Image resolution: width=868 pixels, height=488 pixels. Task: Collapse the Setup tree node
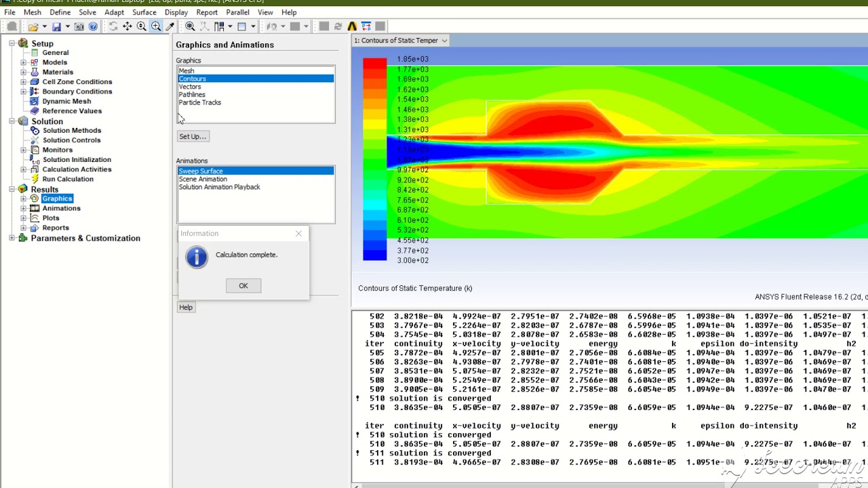click(12, 43)
